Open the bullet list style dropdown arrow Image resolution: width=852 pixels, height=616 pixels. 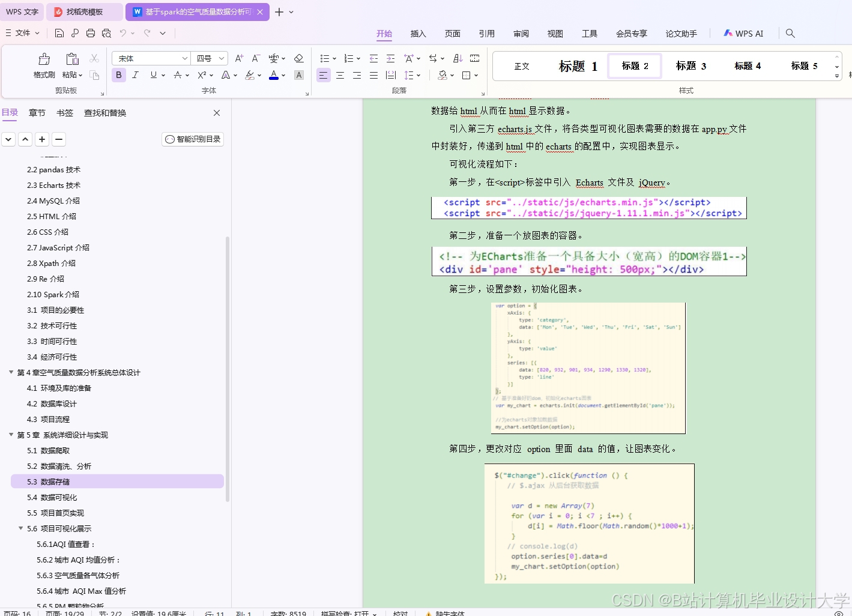pos(334,59)
